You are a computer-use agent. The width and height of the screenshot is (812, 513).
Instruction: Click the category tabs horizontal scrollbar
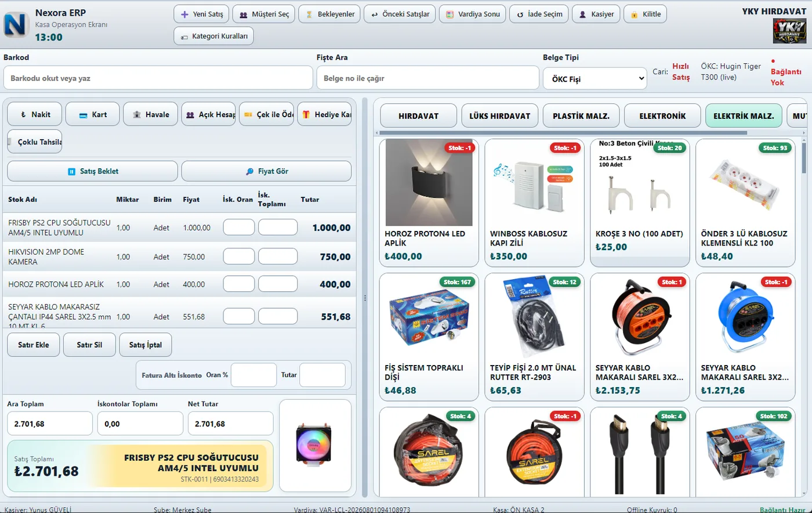coord(564,133)
